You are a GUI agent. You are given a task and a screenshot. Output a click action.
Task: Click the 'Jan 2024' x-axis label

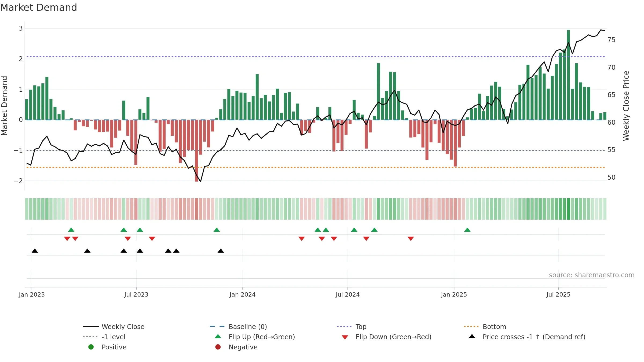243,294
